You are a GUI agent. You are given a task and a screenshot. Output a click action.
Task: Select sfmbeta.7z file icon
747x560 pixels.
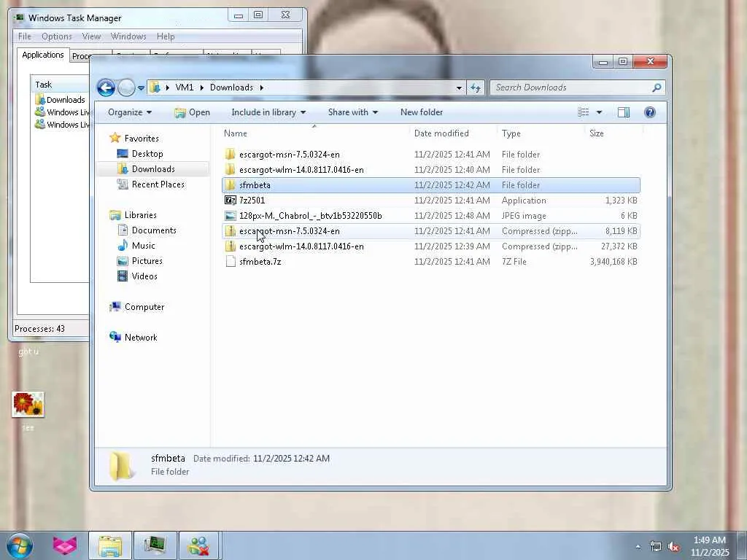coord(230,262)
